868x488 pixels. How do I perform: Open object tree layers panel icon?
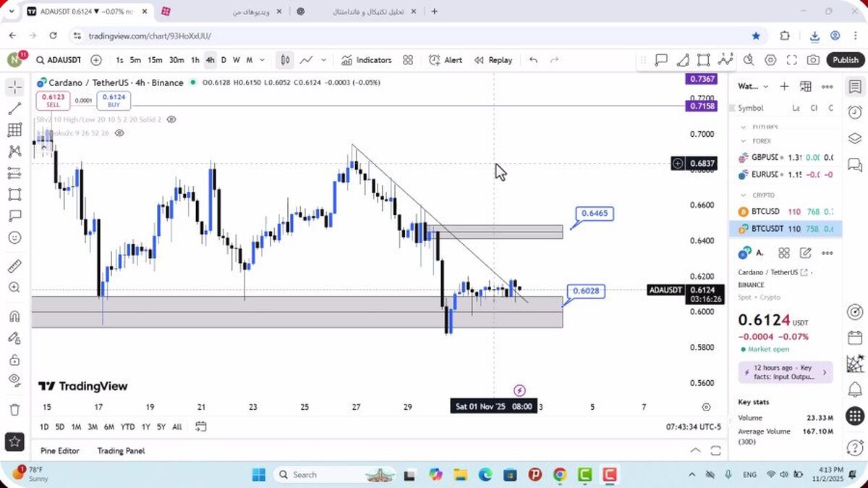pos(855,138)
